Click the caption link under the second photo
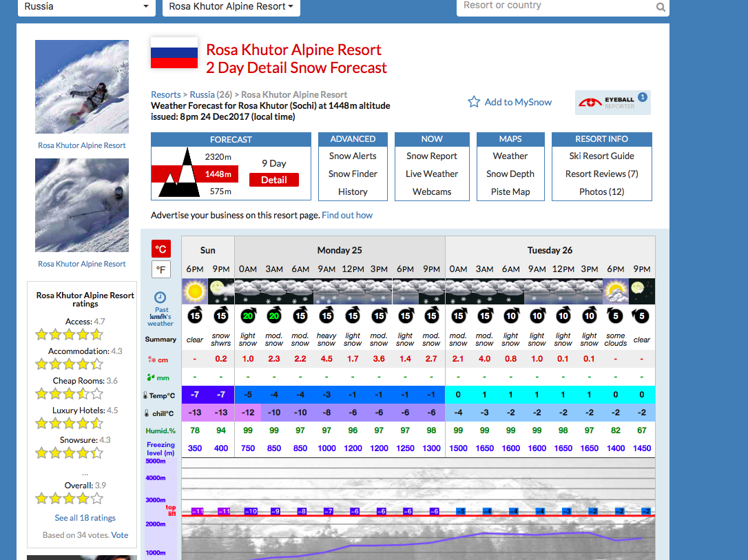Screen dimensions: 748x560 (x=81, y=264)
